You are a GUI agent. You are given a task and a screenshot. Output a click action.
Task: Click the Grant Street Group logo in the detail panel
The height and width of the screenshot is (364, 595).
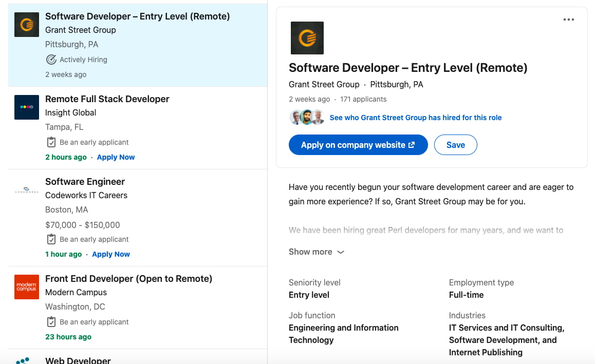[307, 37]
